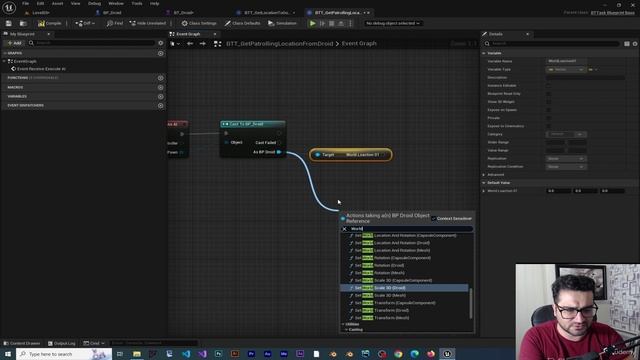Switch to the BTT_GetLocation tab
Screen dimensions: 640x360
click(267, 13)
